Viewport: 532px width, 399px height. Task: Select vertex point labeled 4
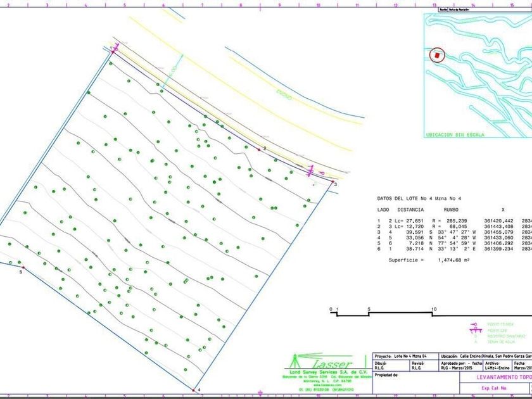click(x=193, y=390)
